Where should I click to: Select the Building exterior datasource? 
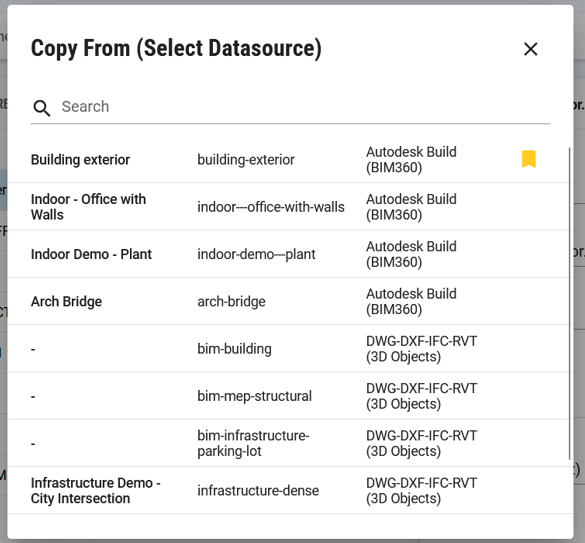(290, 159)
